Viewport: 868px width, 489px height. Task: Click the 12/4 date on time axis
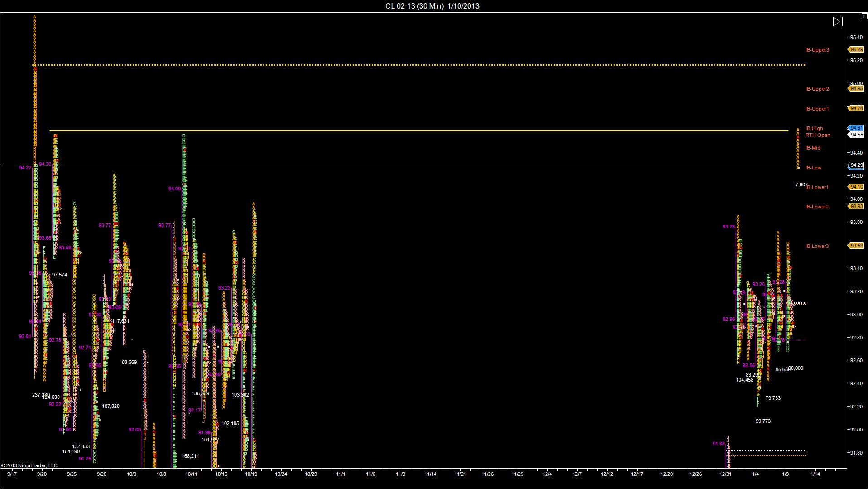click(x=547, y=474)
